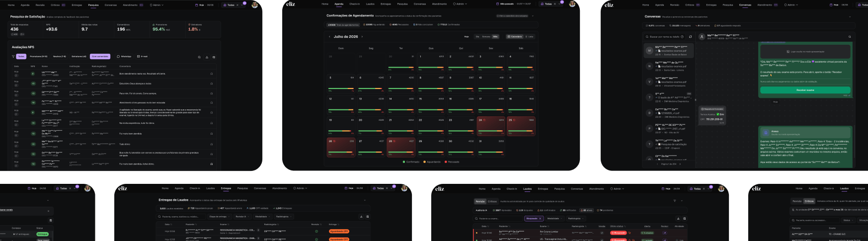Click the Buscar por nome ou telefone field
Screen dimensions: 868x241
664,37
